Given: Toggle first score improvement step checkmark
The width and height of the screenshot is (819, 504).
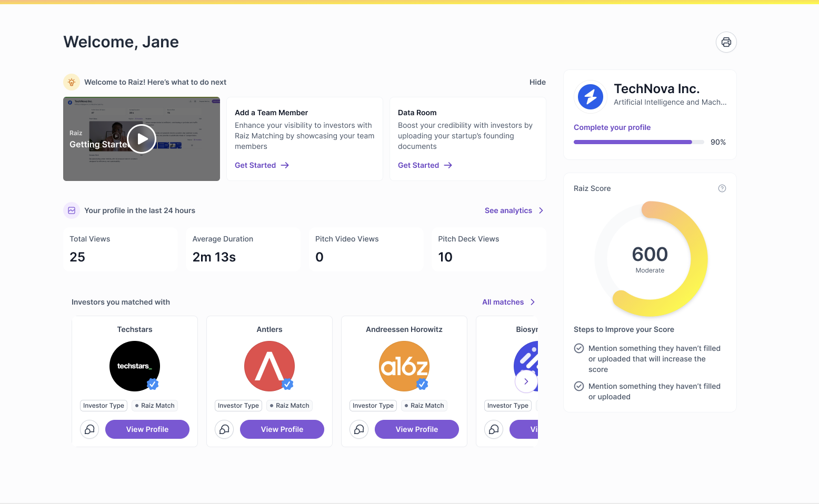Looking at the screenshot, I should [x=579, y=348].
